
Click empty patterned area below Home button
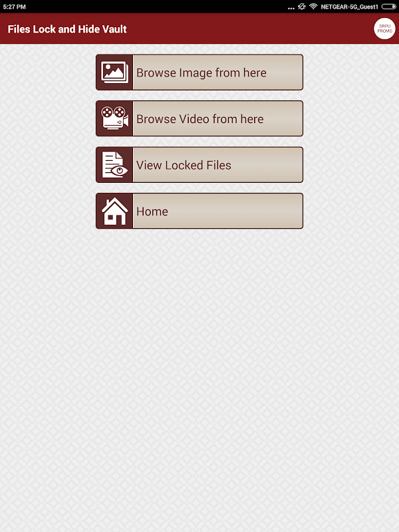click(199, 373)
